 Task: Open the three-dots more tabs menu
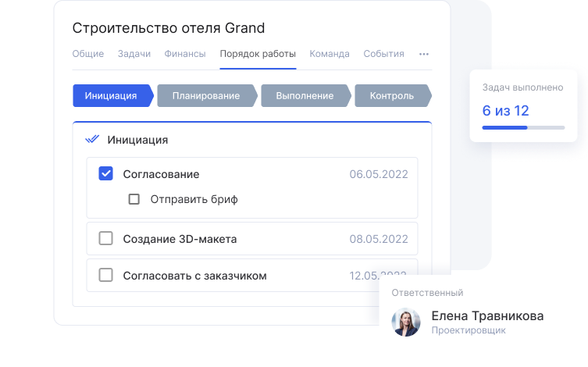pyautogui.click(x=424, y=55)
